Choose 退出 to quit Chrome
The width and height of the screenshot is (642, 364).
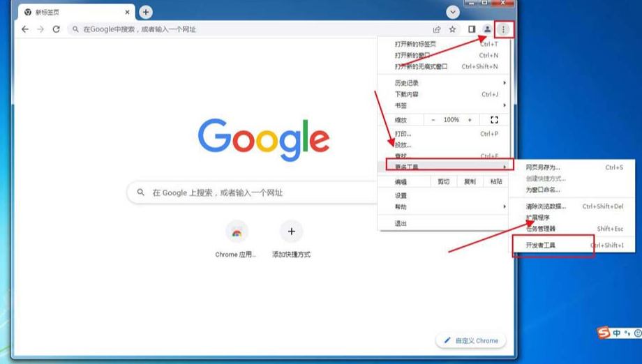click(445, 223)
